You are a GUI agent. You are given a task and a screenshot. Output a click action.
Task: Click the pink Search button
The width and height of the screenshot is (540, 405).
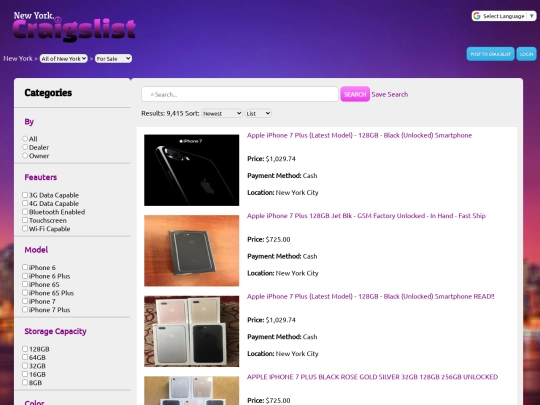(x=355, y=94)
